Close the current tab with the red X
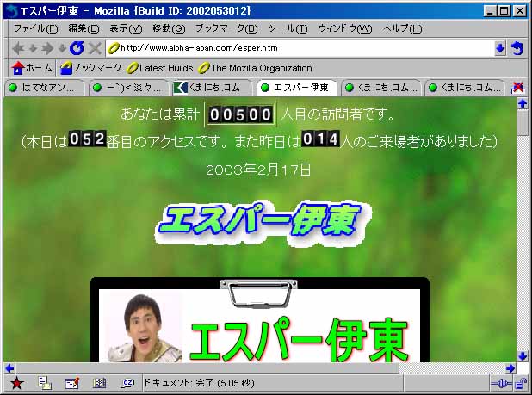The image size is (532, 395). point(518,87)
